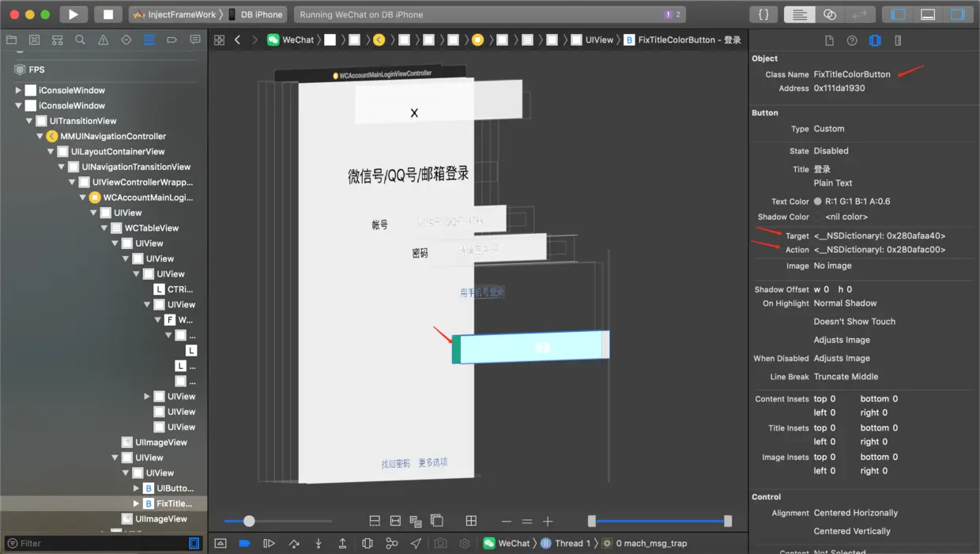This screenshot has height=554, width=980.
Task: Click Simulate Location arrow icon
Action: (416, 543)
